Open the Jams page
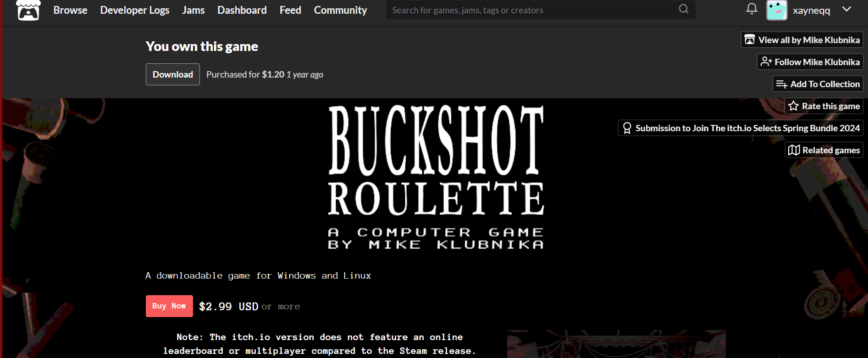 point(194,10)
